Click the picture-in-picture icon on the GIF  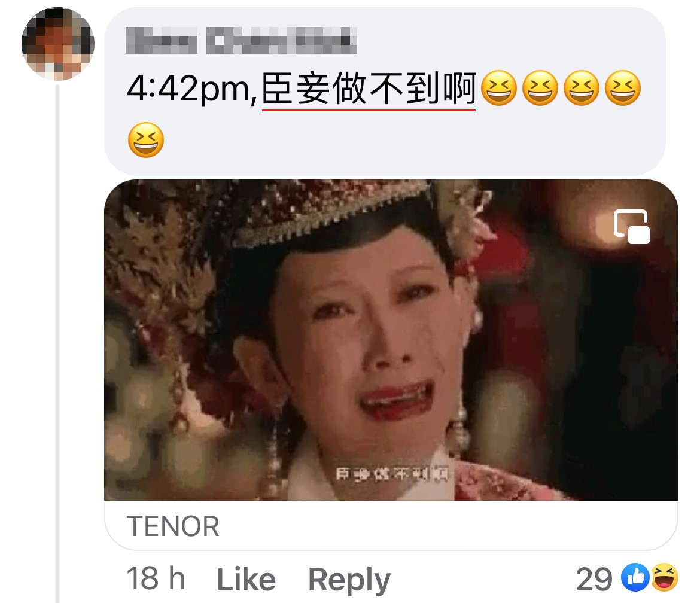coord(632,227)
